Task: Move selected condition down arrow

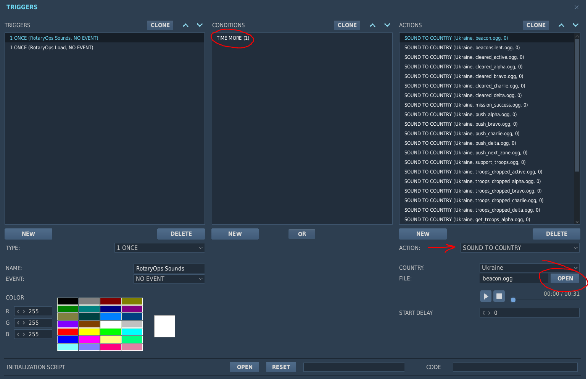Action: coord(387,25)
